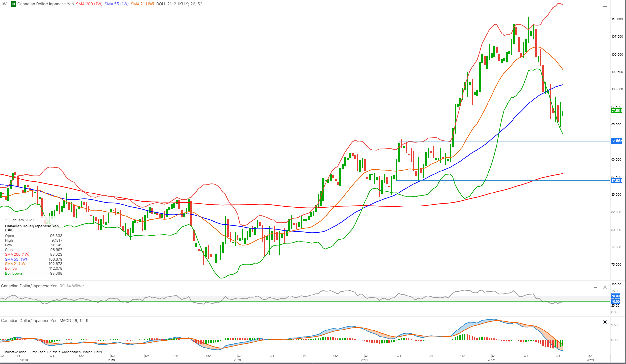Select the RSI 14 Wilder panel title
Image resolution: width=626 pixels, height=364 pixels.
[71, 286]
